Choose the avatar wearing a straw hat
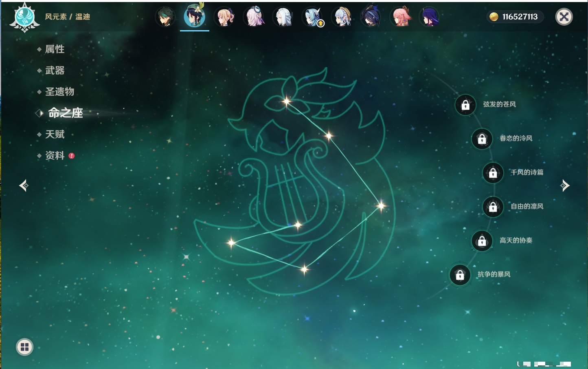 click(x=342, y=17)
